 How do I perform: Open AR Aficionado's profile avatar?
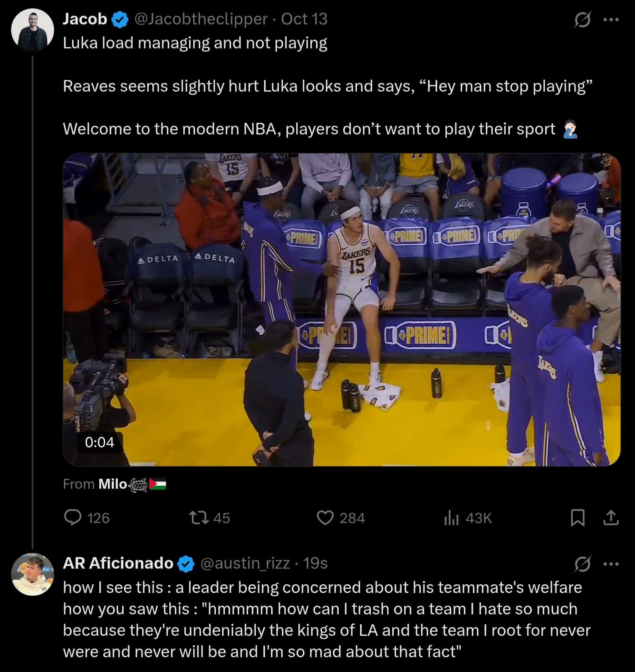[33, 574]
